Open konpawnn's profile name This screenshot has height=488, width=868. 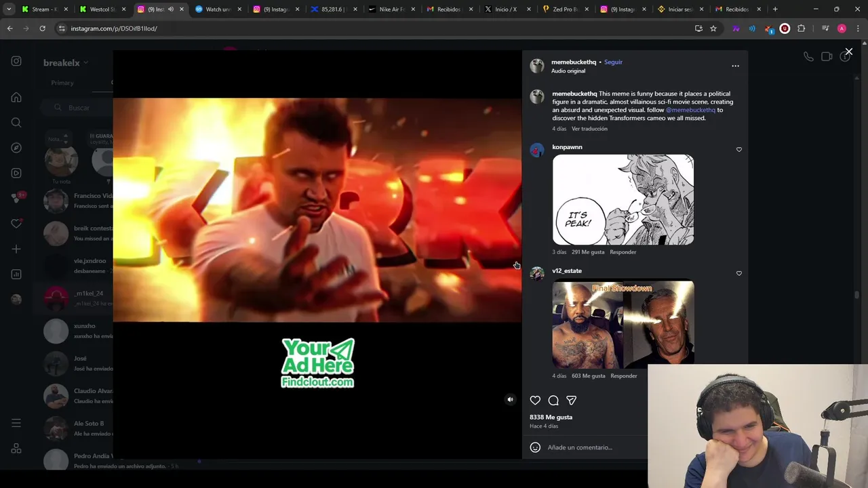tap(567, 147)
